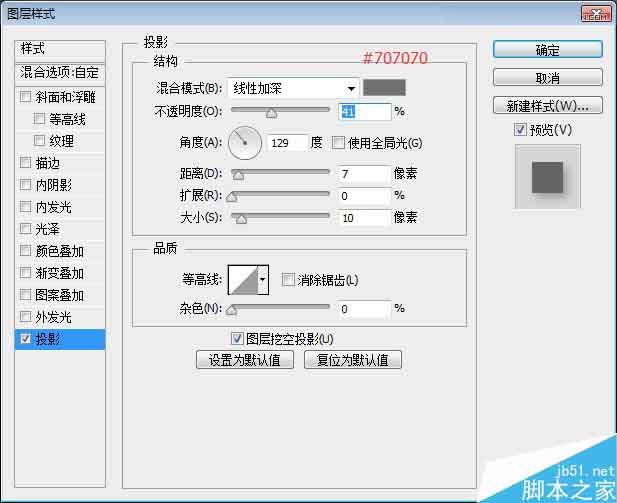Click the 不透明度 slider handle

pyautogui.click(x=271, y=113)
